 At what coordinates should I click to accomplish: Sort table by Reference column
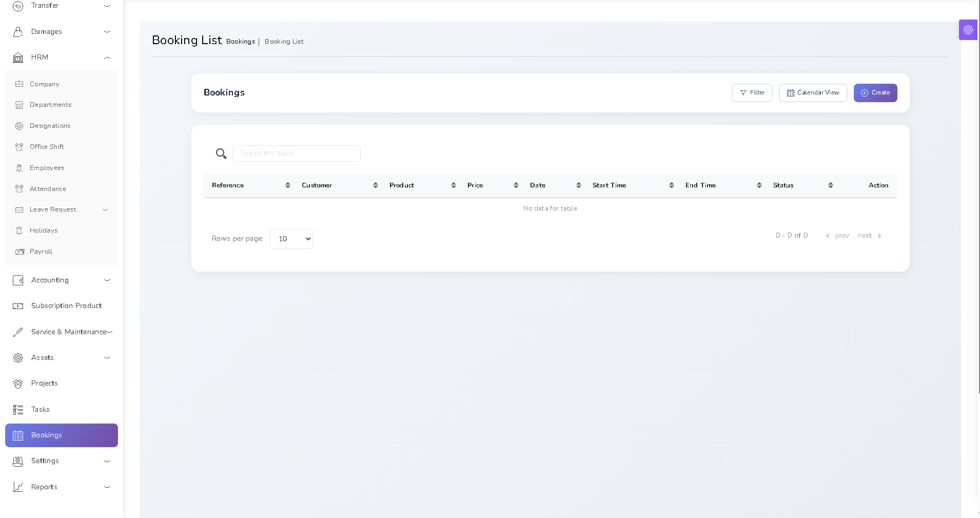click(287, 185)
